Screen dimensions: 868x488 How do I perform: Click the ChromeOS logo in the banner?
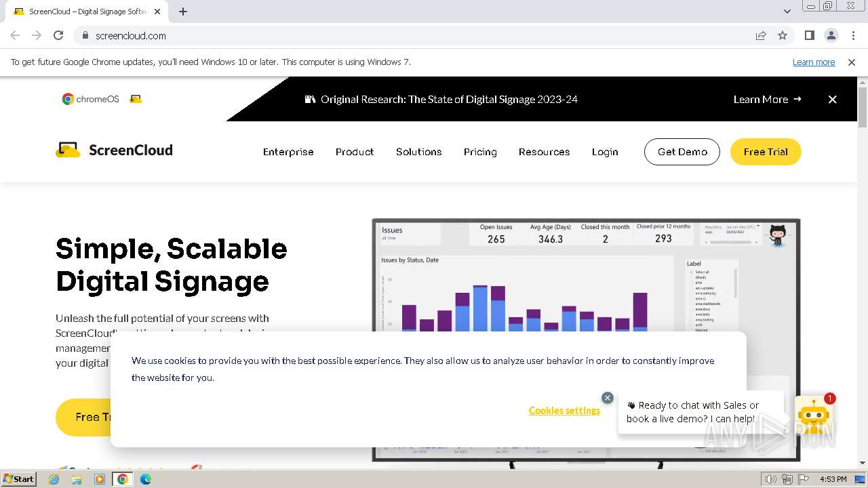click(x=91, y=99)
